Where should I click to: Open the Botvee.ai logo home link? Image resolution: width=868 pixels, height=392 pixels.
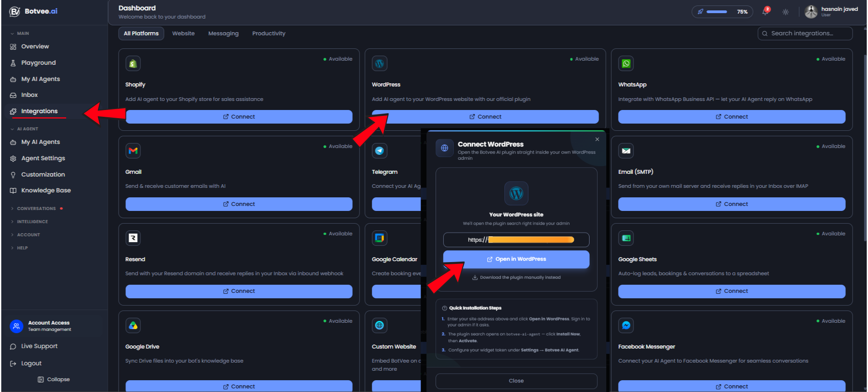(x=34, y=11)
